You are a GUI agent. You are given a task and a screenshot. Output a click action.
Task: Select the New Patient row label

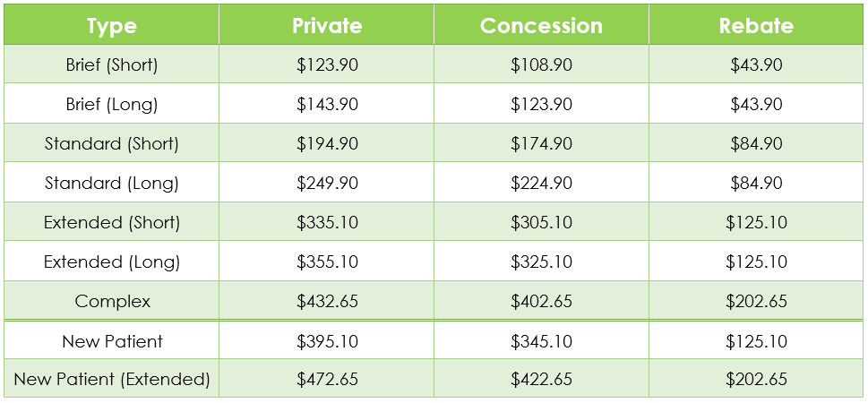(112, 341)
